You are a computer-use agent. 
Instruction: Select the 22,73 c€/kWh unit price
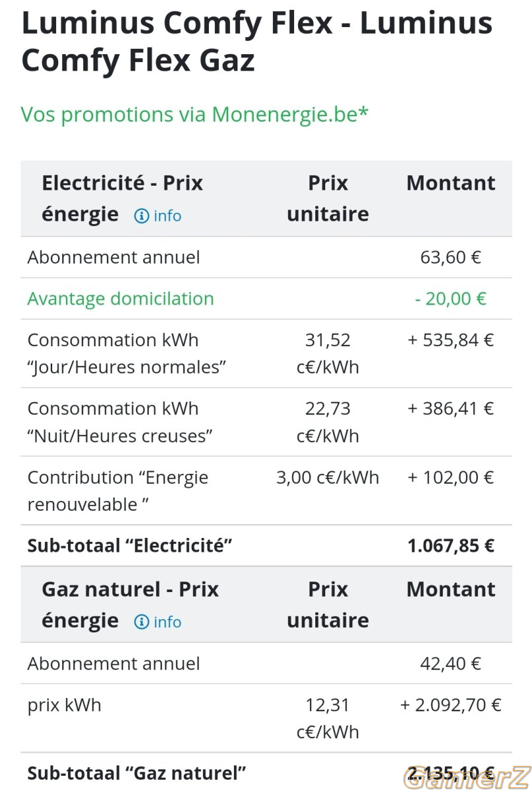click(328, 422)
